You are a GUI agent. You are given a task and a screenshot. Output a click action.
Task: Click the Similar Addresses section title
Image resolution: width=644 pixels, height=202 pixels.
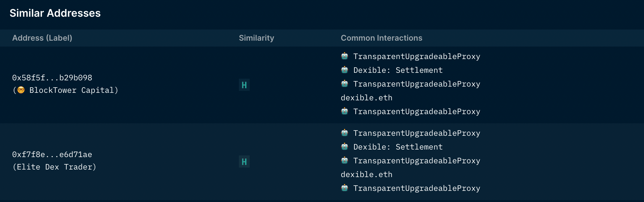(x=55, y=13)
